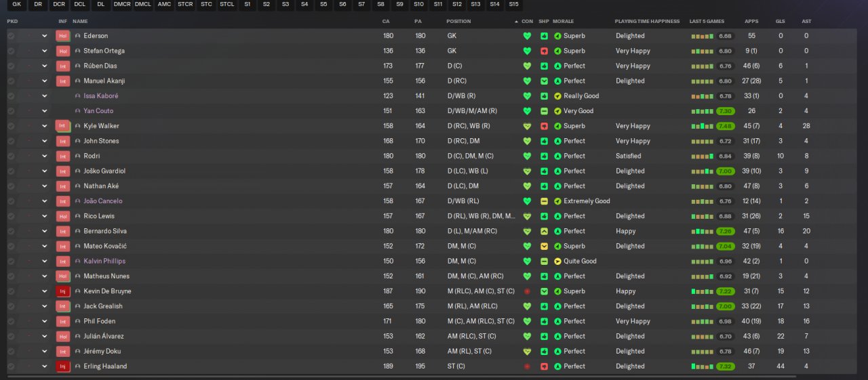Screen dimensions: 868x380
Task: Open the dropdown arrow on John Stones's row
Action: click(45, 141)
